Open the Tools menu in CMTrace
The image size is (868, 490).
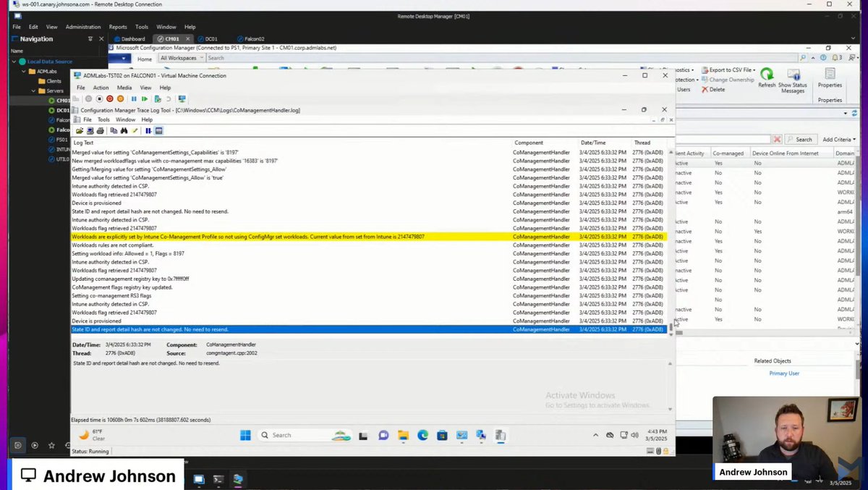click(x=103, y=119)
